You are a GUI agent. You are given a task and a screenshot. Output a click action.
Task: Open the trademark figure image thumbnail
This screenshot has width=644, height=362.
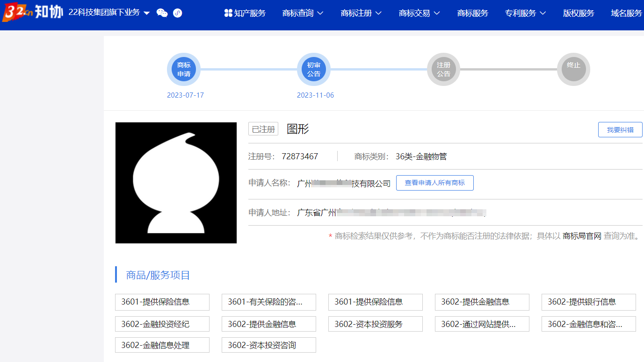click(176, 183)
